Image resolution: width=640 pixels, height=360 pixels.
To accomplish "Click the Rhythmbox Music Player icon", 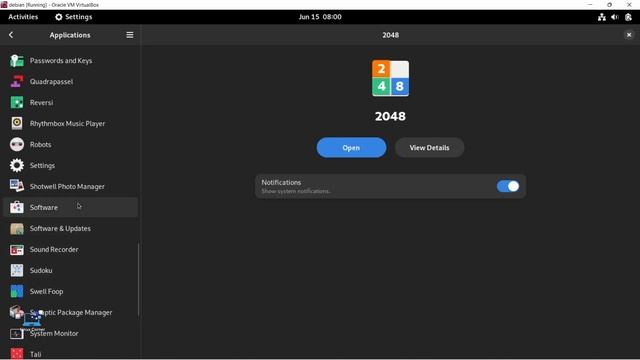I will [17, 123].
